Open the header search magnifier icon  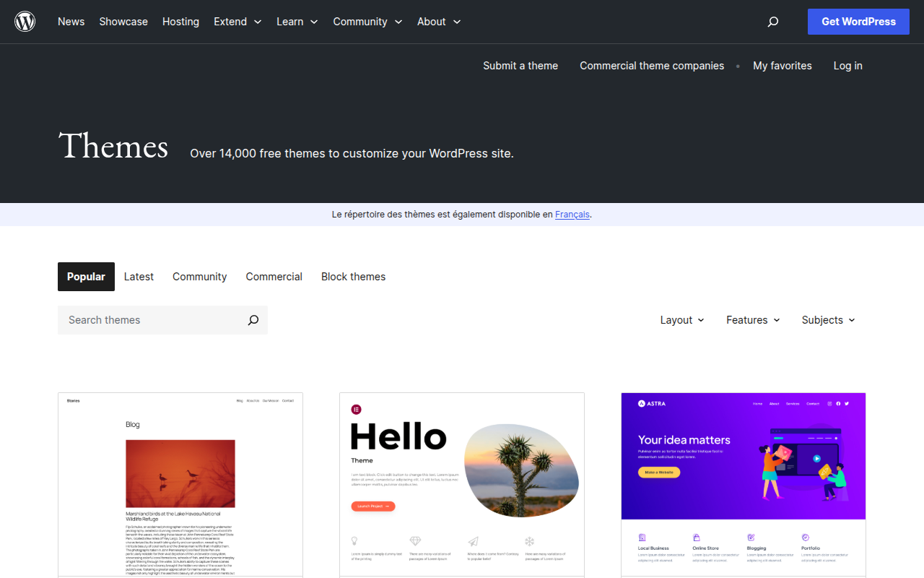point(772,22)
